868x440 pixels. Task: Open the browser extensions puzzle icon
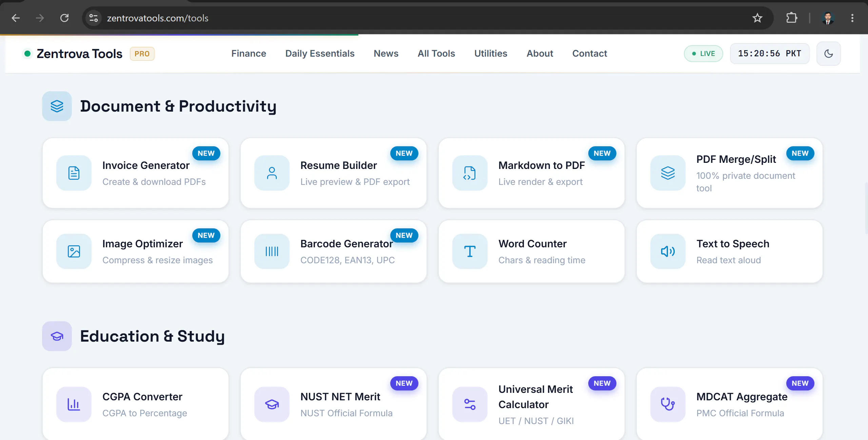[792, 18]
